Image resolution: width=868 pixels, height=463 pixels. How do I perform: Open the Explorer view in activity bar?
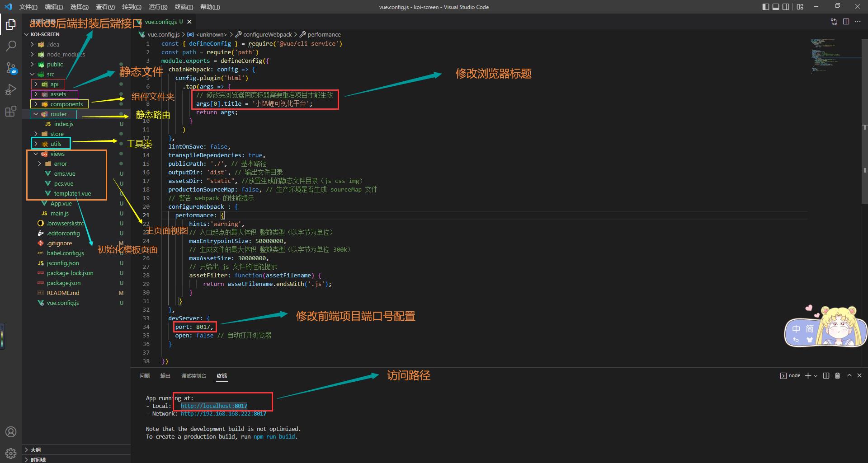11,24
